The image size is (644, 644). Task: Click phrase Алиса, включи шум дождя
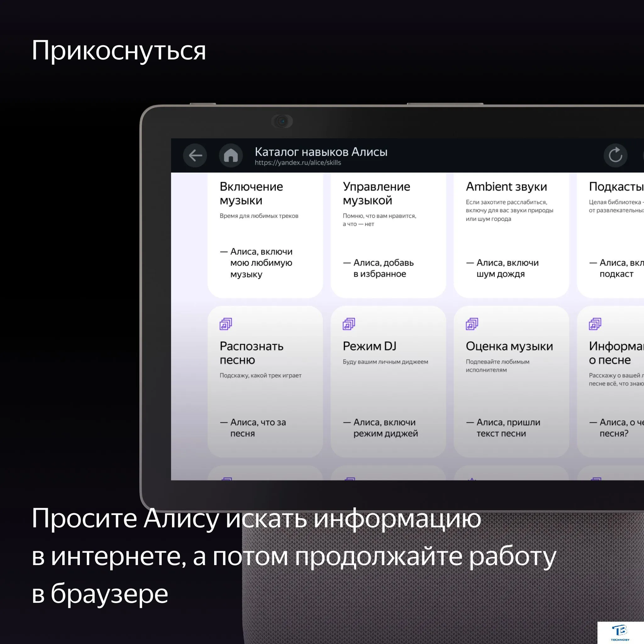(x=502, y=268)
